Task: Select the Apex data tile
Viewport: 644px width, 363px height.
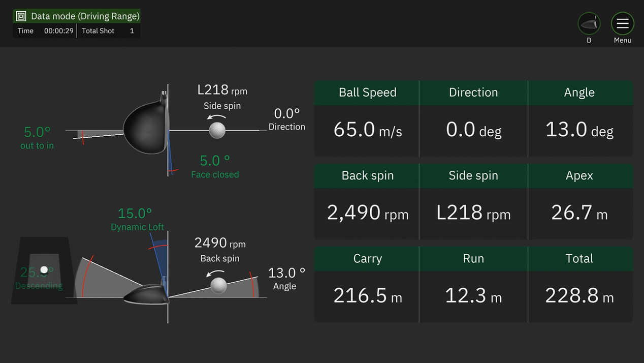Action: [x=580, y=202]
